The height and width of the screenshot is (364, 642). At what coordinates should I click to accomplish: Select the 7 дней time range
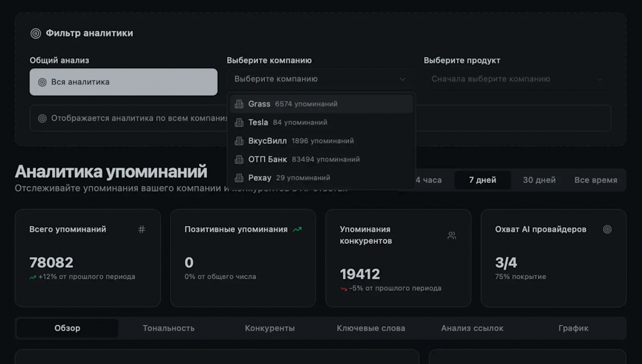coord(482,180)
